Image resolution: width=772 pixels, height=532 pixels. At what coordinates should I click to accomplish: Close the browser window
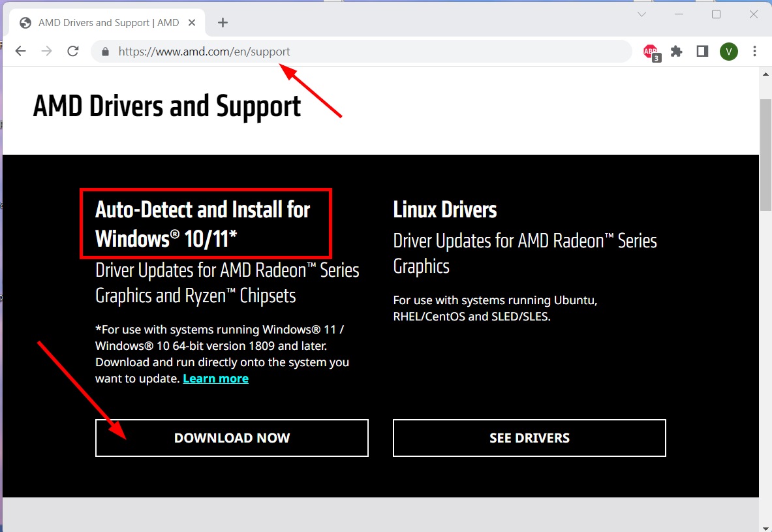click(754, 14)
